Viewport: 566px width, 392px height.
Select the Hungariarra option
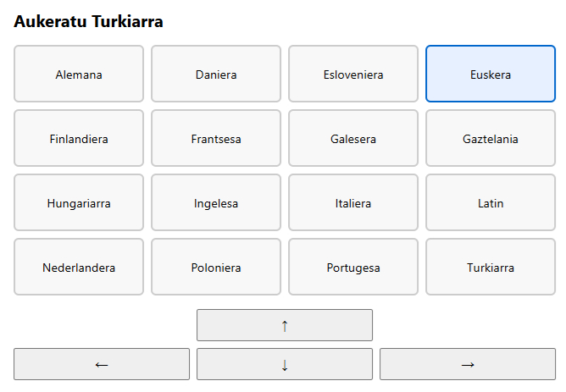point(79,203)
